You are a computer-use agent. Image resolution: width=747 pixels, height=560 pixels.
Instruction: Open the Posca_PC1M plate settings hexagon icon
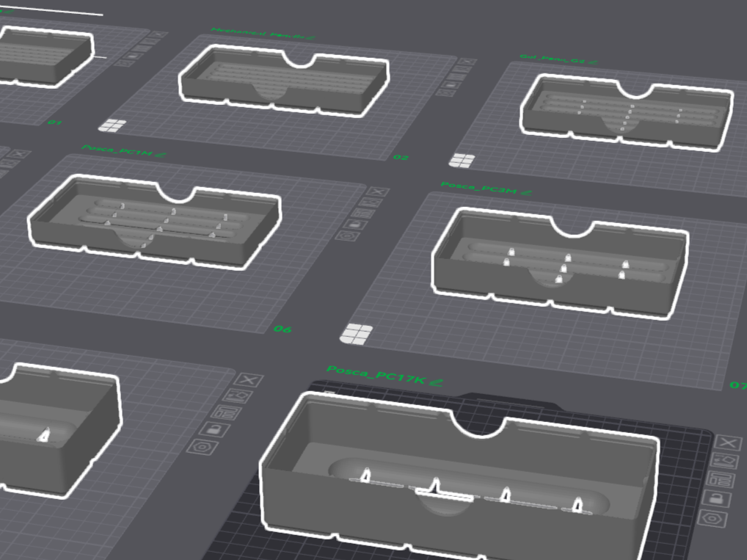click(347, 236)
